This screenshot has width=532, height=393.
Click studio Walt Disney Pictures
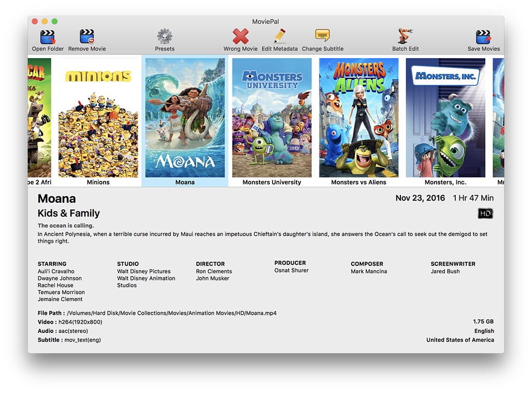click(144, 271)
